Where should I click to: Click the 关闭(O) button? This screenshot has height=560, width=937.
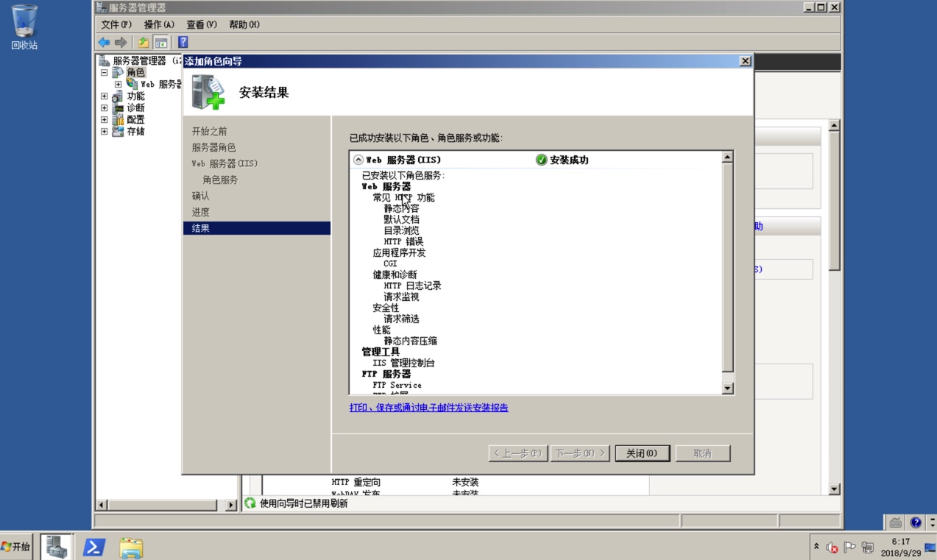click(x=642, y=453)
